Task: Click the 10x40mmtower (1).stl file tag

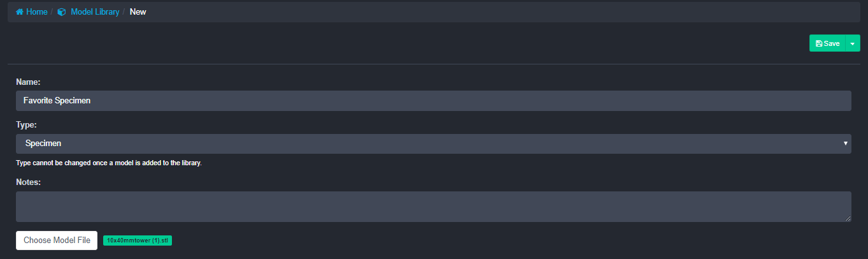Action: point(138,241)
